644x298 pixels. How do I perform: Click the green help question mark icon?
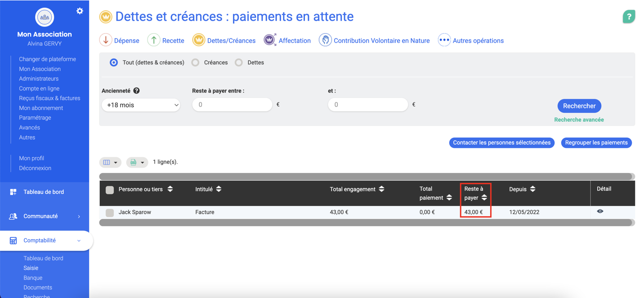coord(629,17)
